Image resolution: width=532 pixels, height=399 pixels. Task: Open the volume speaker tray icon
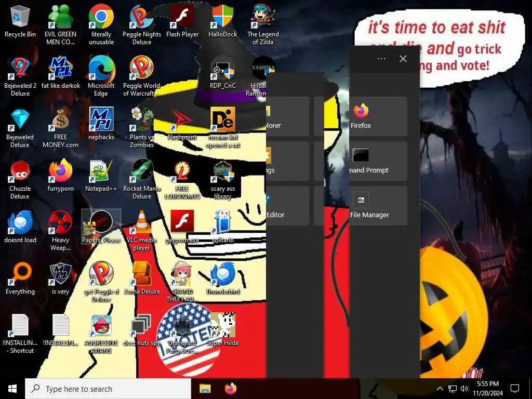(464, 389)
